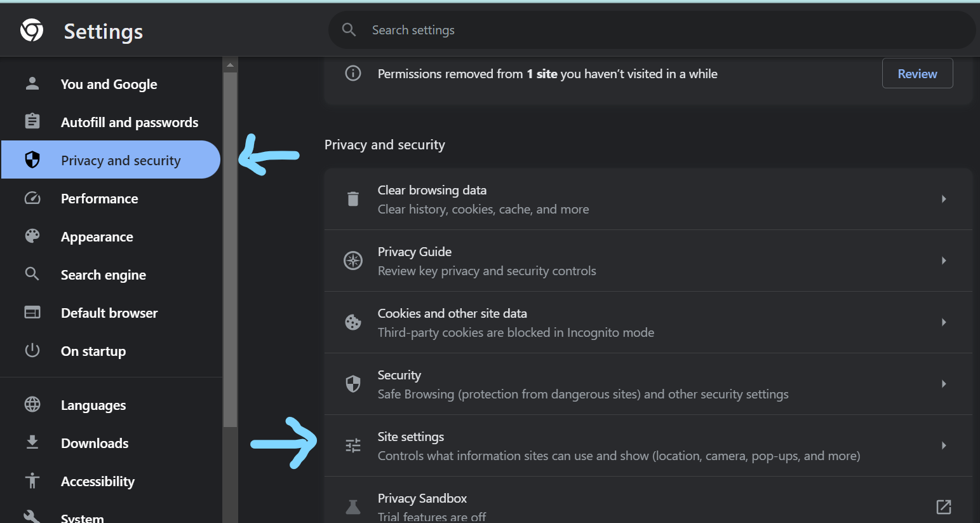Go to Autofill and passwords

coord(111,121)
